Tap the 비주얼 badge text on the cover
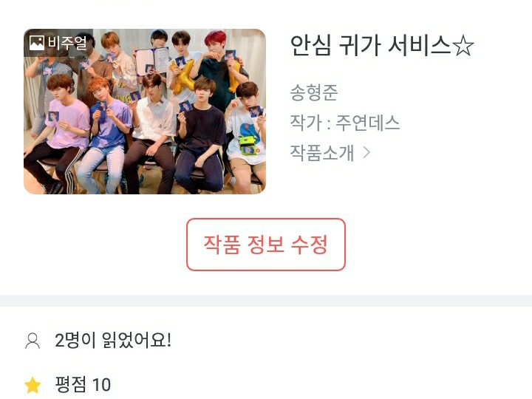532x399 pixels. [66, 43]
